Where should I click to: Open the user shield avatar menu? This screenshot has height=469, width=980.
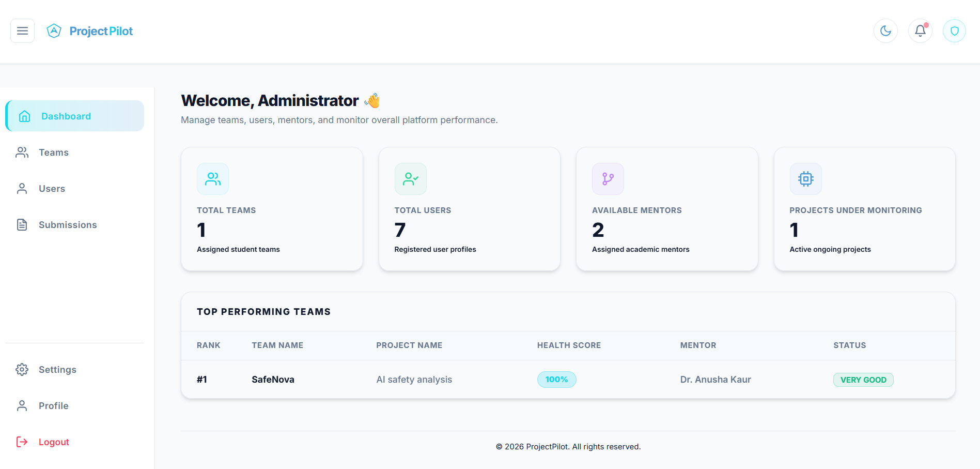pos(954,31)
